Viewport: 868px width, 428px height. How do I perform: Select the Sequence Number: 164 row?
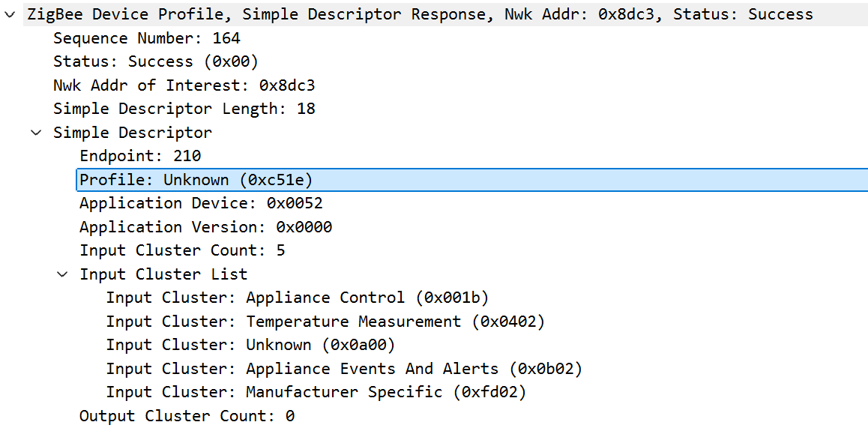(x=147, y=38)
